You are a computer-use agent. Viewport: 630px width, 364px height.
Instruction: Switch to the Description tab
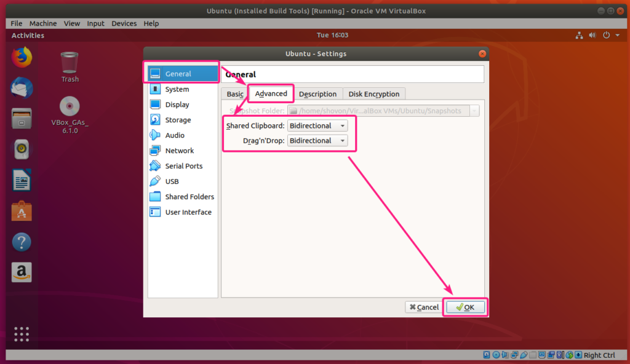pyautogui.click(x=317, y=94)
